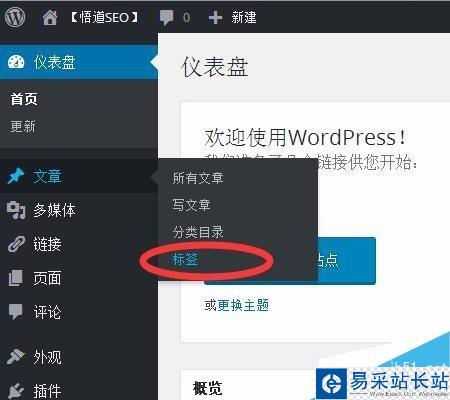The image size is (450, 400).
Task: Choose 标签 from the flyout menu
Action: click(x=185, y=259)
